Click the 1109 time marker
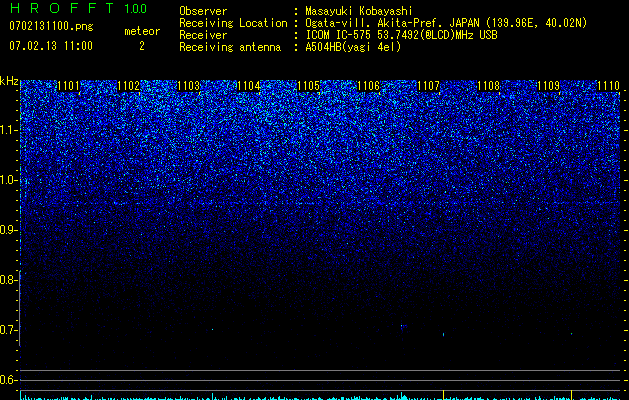The width and height of the screenshot is (629, 400). click(x=548, y=86)
